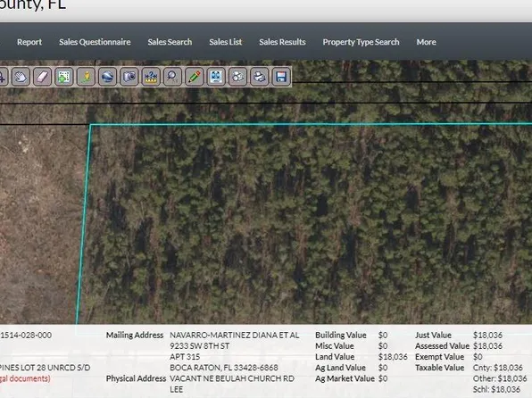Screen dimensions: 532x398
Task: Click the Taxable Value label
Action: 439,368
